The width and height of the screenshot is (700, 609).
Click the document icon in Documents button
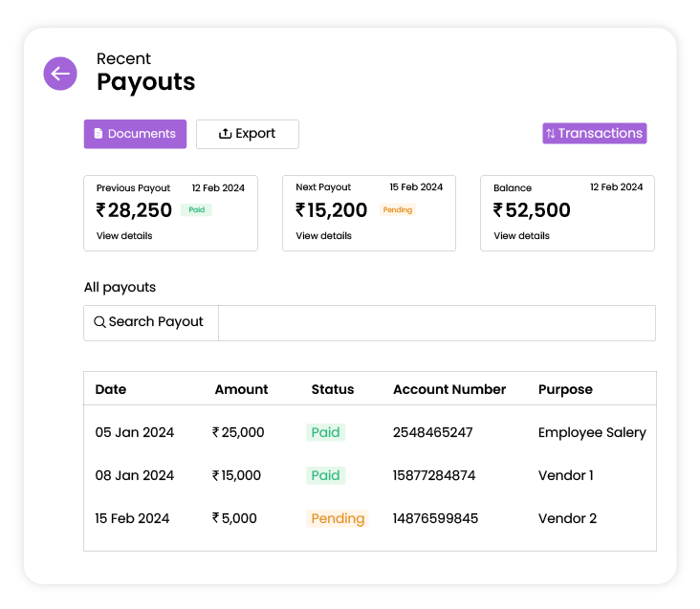click(x=98, y=134)
